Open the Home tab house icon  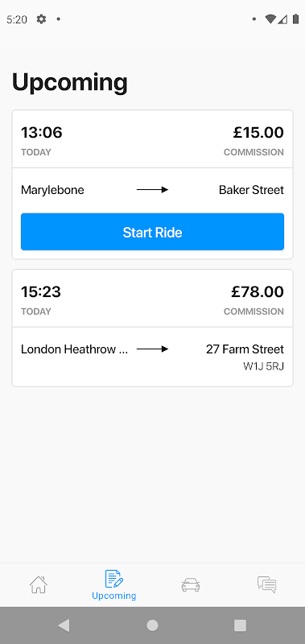pos(39,584)
